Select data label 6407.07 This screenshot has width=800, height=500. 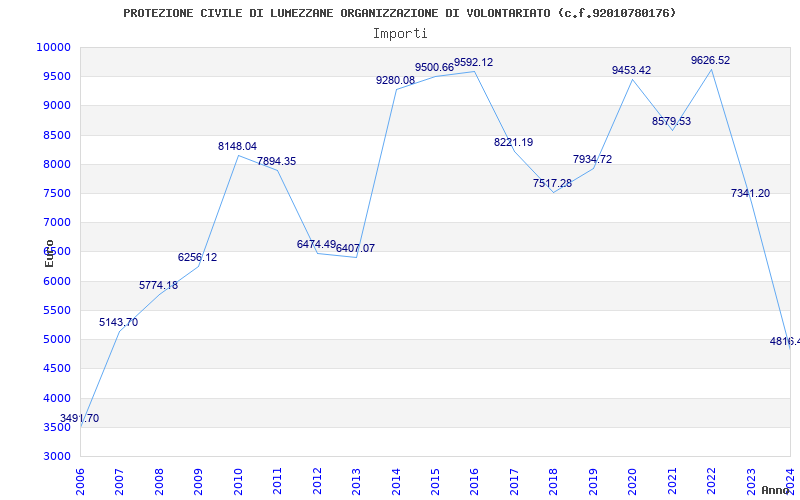tap(355, 248)
